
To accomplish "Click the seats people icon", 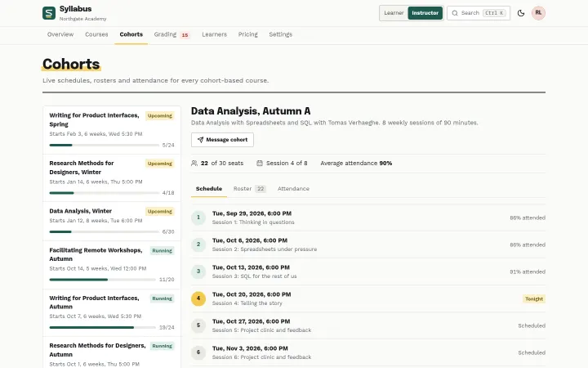I will pyautogui.click(x=194, y=163).
